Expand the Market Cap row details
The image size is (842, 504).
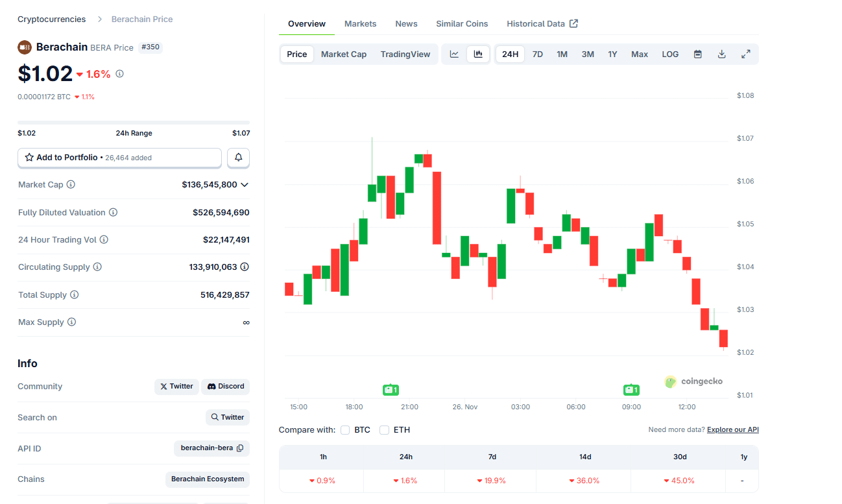coord(245,184)
